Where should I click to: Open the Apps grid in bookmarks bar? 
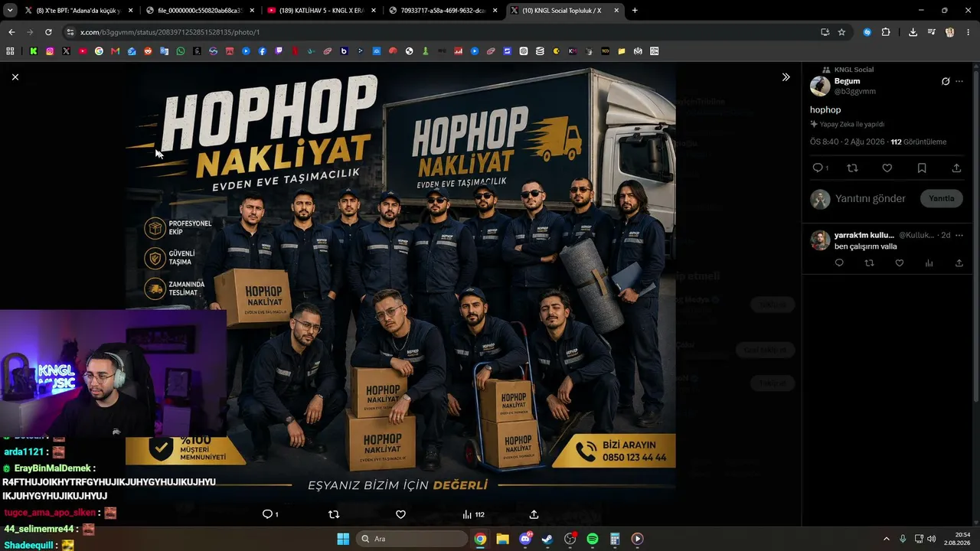pos(10,51)
